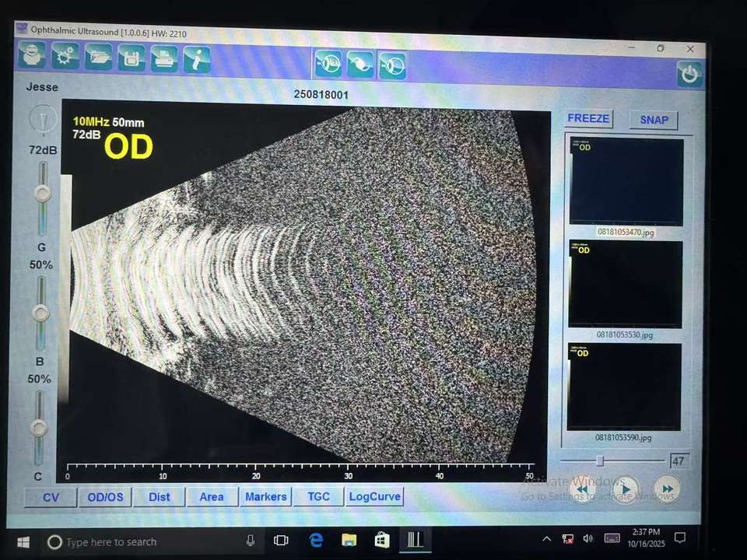This screenshot has height=560, width=747.
Task: Click the printer icon in toolbar
Action: tap(164, 58)
